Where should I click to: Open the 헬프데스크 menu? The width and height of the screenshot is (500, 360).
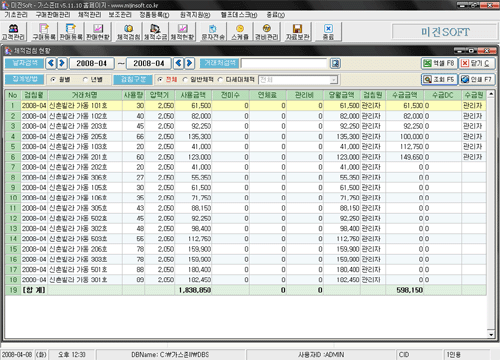click(239, 15)
